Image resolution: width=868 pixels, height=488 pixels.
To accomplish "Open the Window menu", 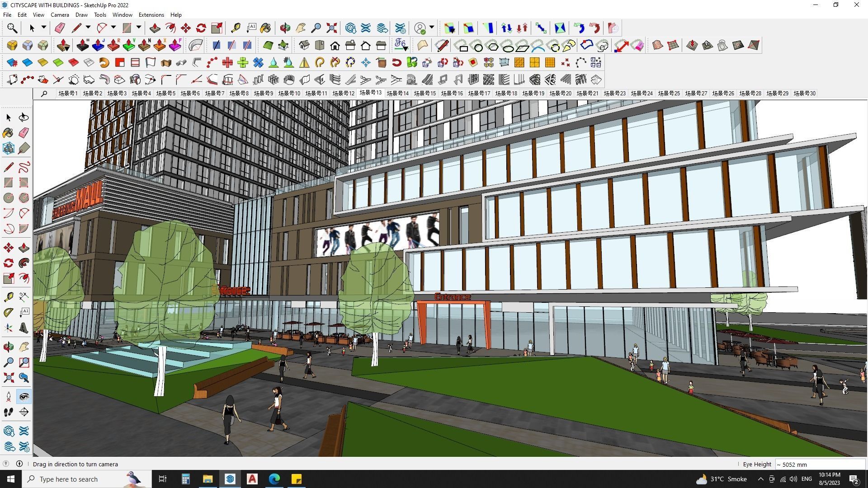I will (122, 14).
